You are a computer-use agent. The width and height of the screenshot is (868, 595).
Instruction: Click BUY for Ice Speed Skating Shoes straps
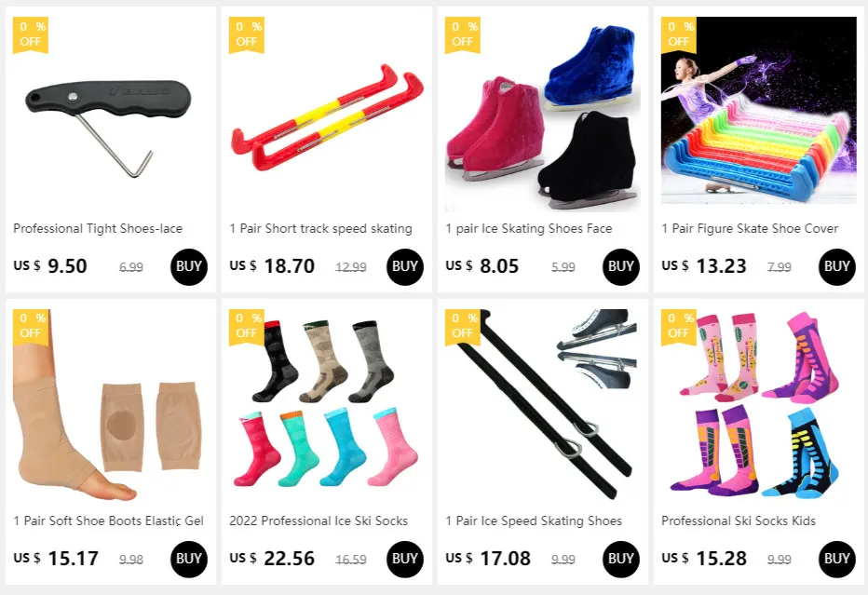point(620,559)
